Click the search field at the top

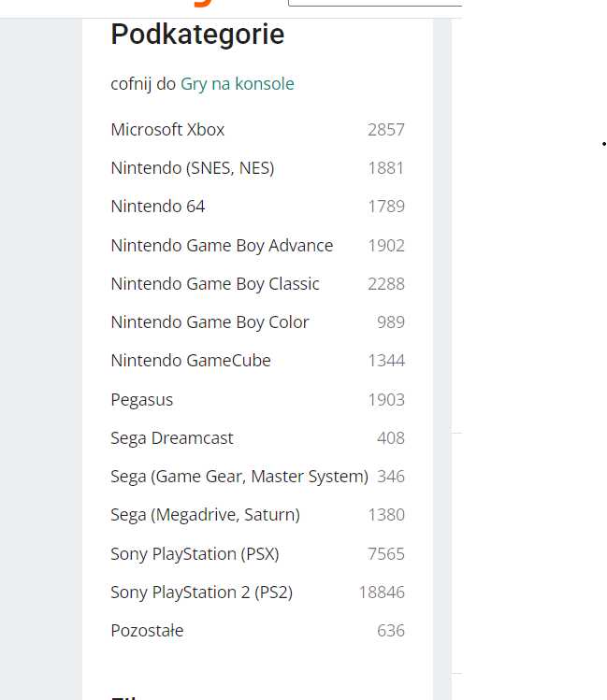(374, 4)
